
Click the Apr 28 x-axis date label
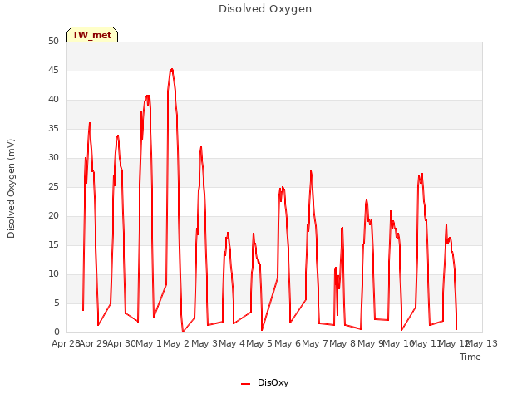(66, 343)
